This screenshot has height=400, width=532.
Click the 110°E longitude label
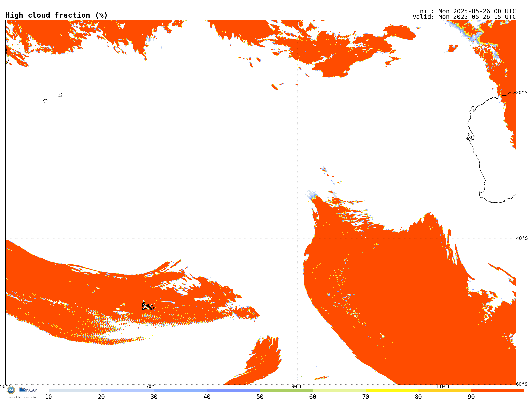click(x=443, y=387)
